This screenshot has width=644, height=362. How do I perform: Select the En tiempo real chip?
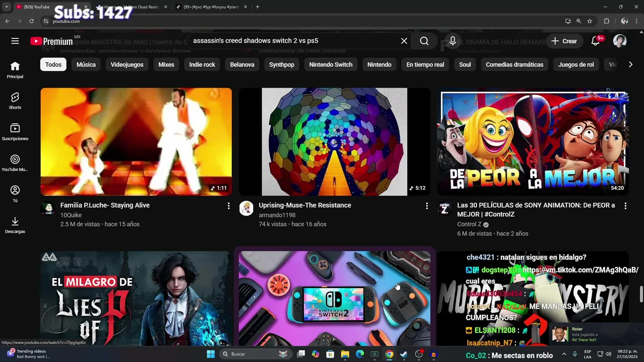425,64
